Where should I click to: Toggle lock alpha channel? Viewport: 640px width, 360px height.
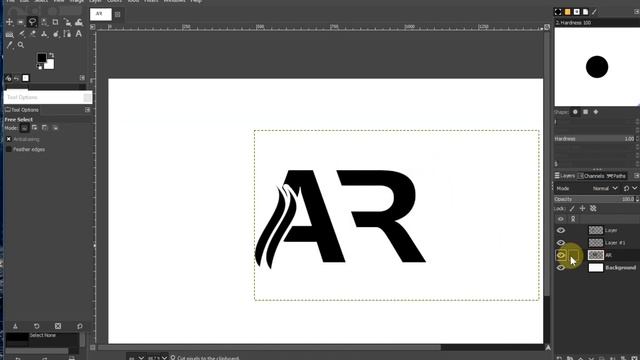[593, 209]
